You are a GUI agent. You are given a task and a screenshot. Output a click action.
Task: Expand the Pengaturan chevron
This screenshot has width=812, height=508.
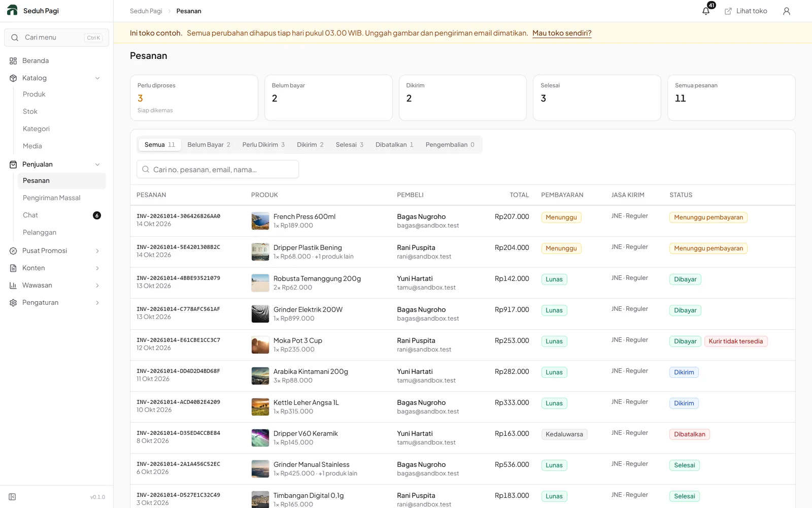coord(97,303)
